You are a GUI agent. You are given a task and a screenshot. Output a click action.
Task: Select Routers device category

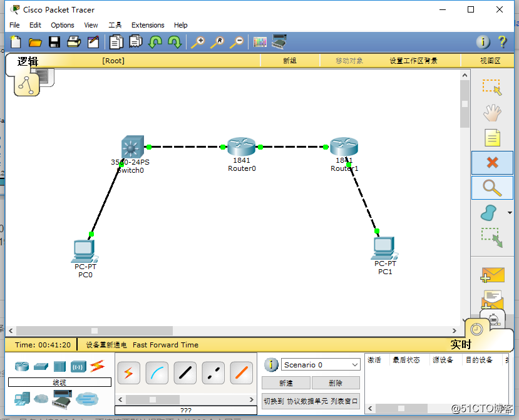click(x=22, y=366)
